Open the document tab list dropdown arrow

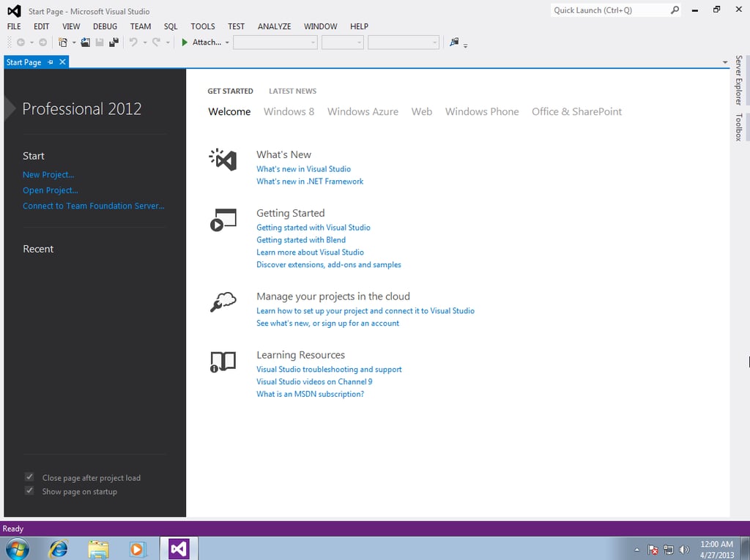pos(725,62)
